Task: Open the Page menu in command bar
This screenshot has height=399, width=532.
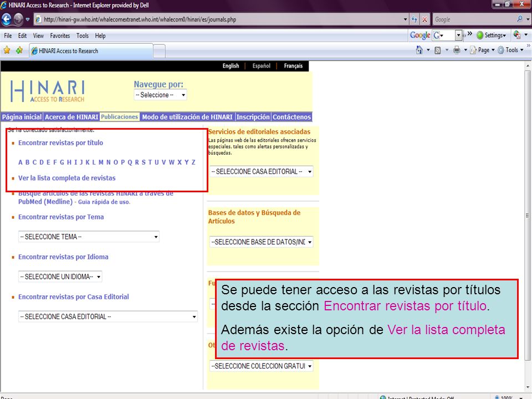Action: [x=482, y=50]
